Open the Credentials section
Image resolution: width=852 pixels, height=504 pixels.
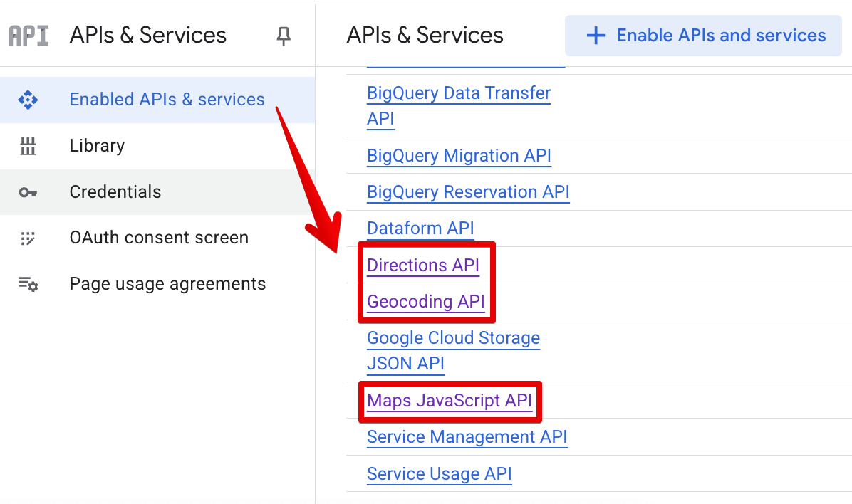(x=157, y=192)
